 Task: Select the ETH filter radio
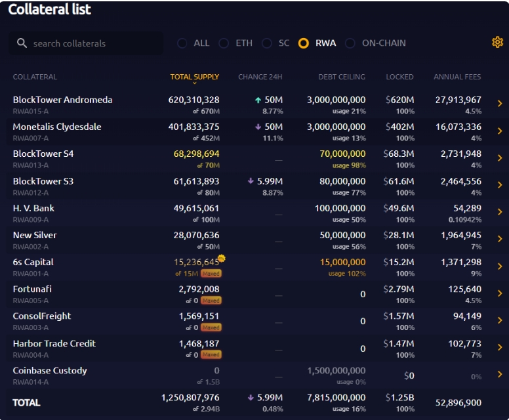(x=224, y=43)
